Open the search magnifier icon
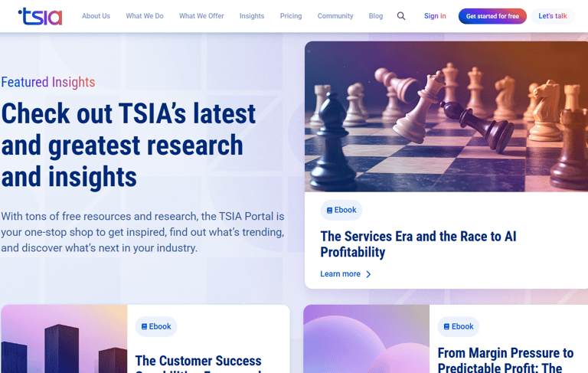Screen dimensions: 588x373 tap(401, 16)
